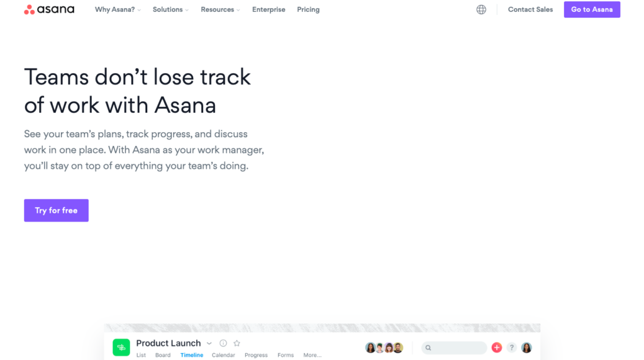Click the green Product Launch project icon
Screen dimensions: 644x360
pyautogui.click(x=121, y=347)
